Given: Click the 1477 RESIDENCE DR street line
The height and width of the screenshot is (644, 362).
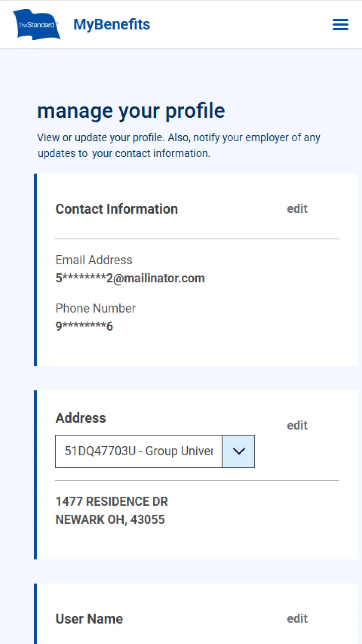Looking at the screenshot, I should [112, 501].
